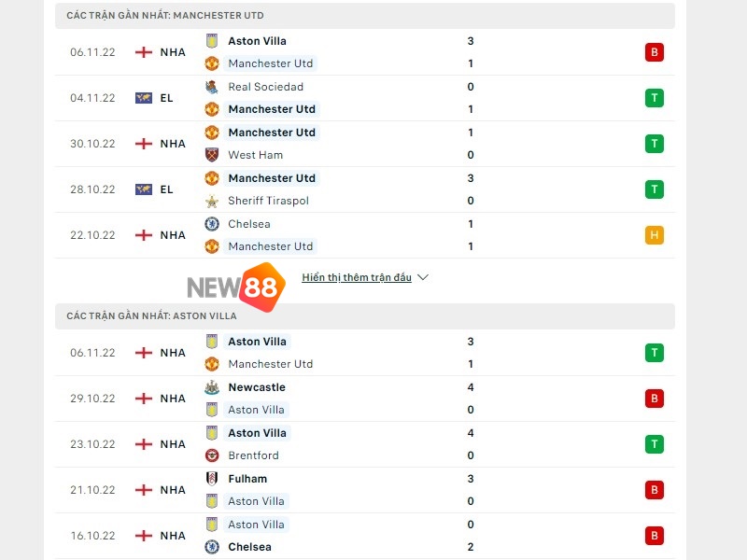This screenshot has width=747, height=560.
Task: Click the red B loss badge for Newcastle match
Action: (x=654, y=399)
